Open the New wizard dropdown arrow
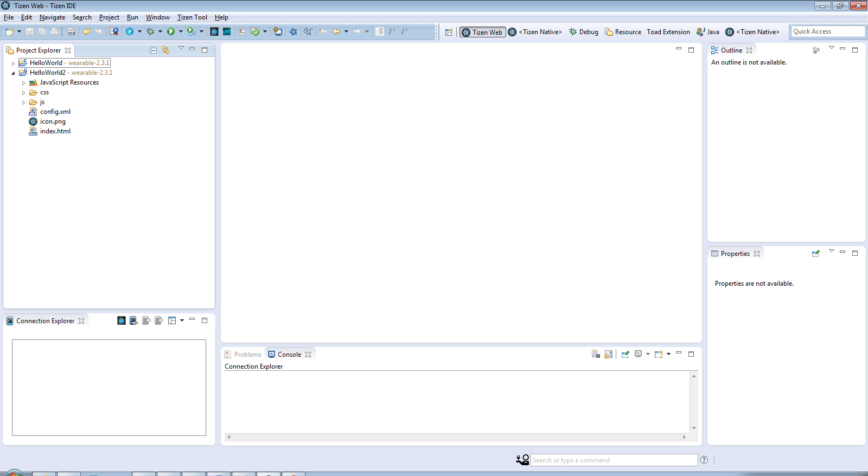868x476 pixels. [x=19, y=31]
